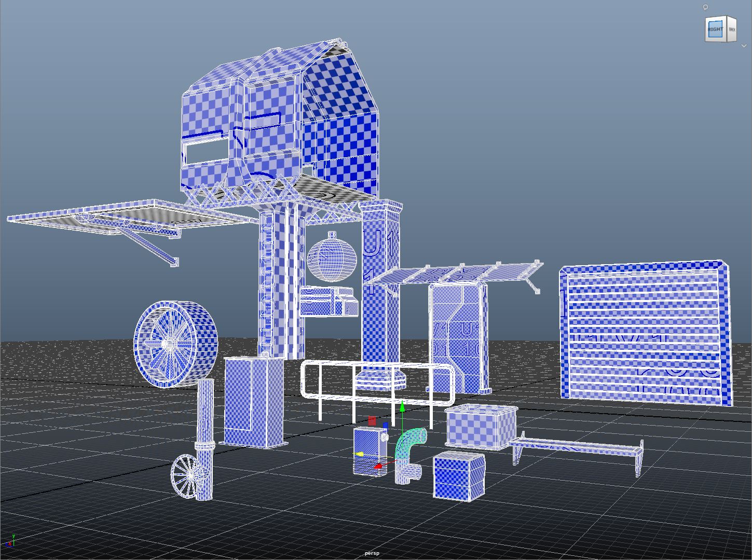Click the ViewCube home icon
This screenshot has height=560, width=752.
tap(705, 7)
